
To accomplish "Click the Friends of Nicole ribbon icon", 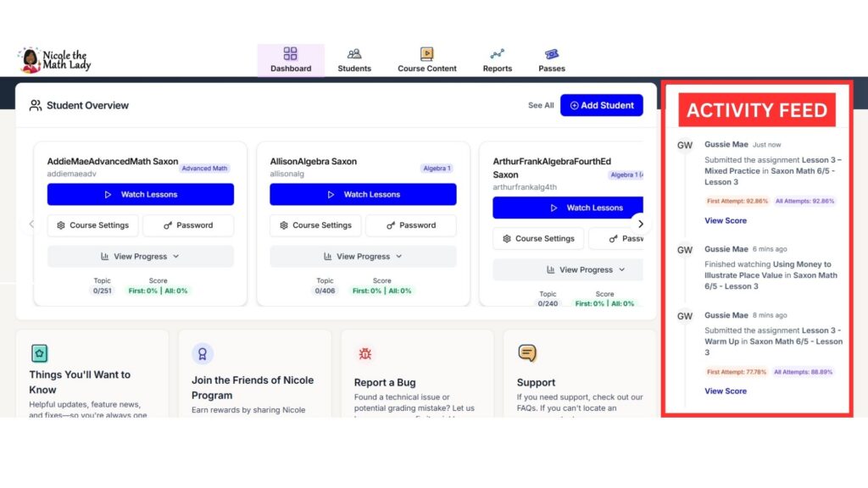I will (202, 353).
